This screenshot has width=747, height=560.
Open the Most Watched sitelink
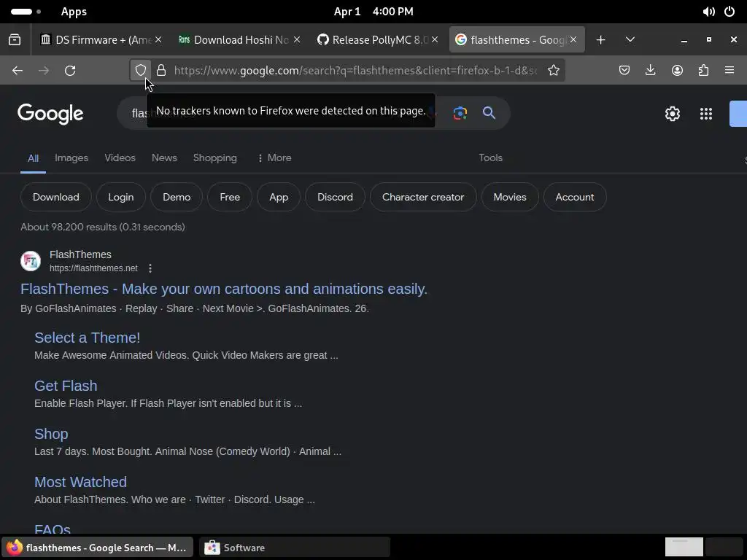click(80, 482)
